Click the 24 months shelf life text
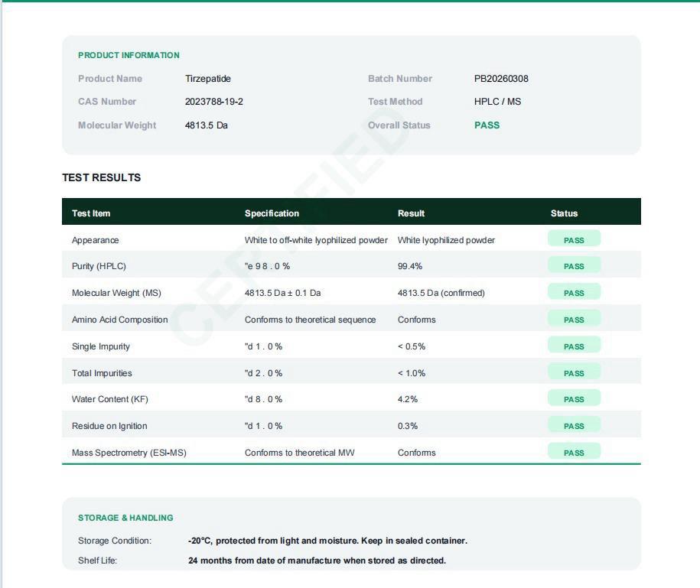 [x=317, y=560]
